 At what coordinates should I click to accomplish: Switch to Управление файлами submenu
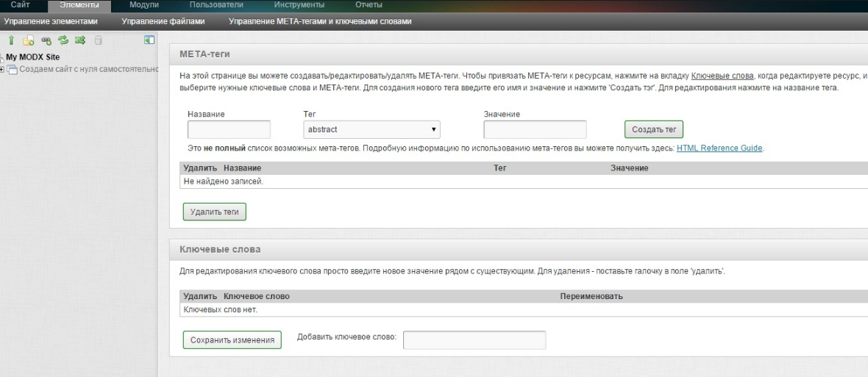point(163,21)
